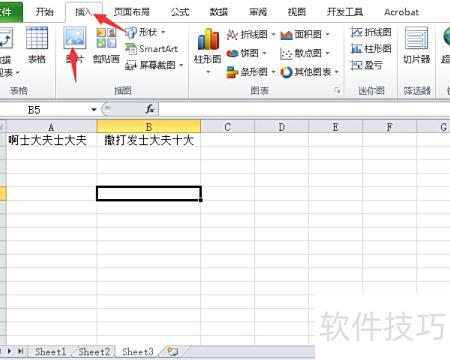Select the 插入 ribbon tab

tap(84, 12)
